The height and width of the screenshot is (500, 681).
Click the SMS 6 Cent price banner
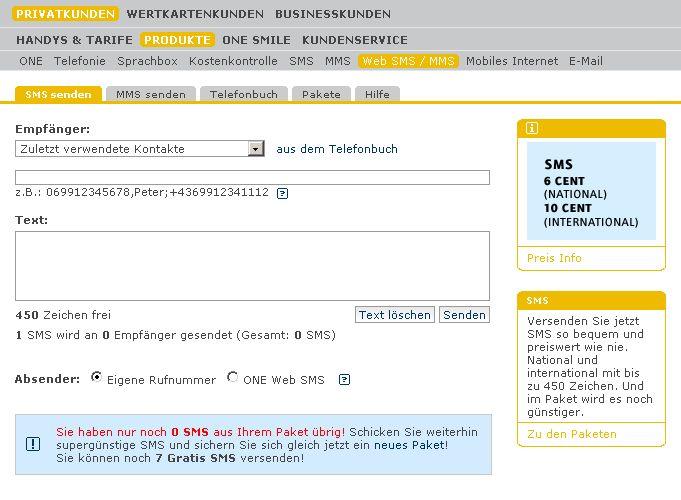[591, 191]
